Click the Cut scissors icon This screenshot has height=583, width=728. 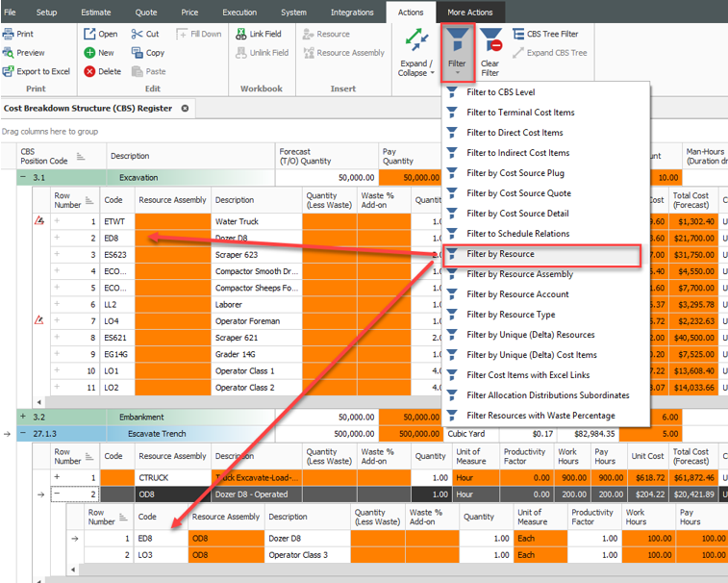tap(137, 34)
